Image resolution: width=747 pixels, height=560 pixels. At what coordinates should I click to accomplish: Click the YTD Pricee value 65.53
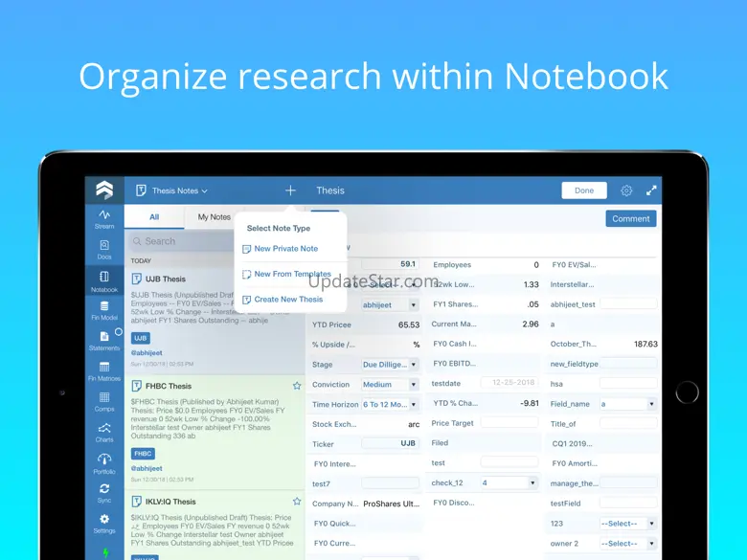pyautogui.click(x=409, y=325)
